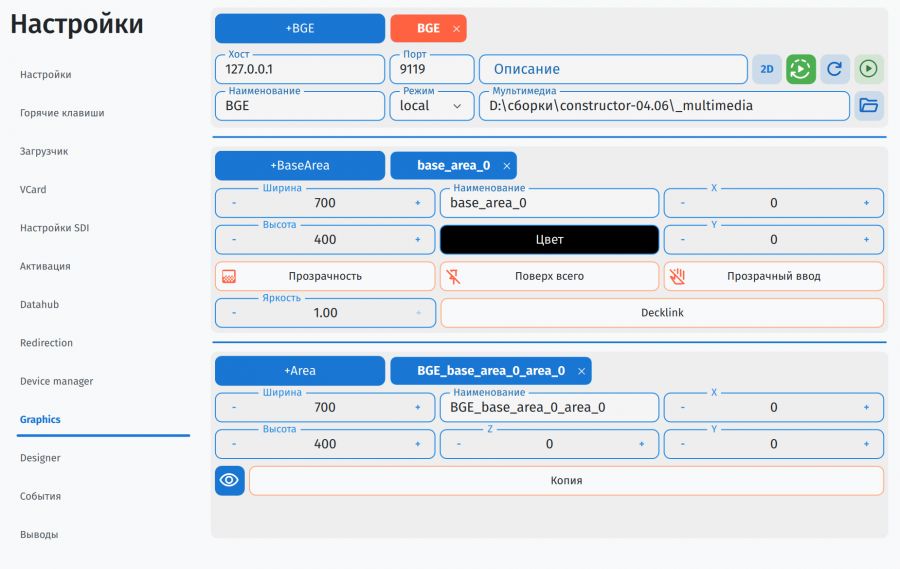Toggle the Копия button
Screen dimensions: 900x569
(567, 481)
